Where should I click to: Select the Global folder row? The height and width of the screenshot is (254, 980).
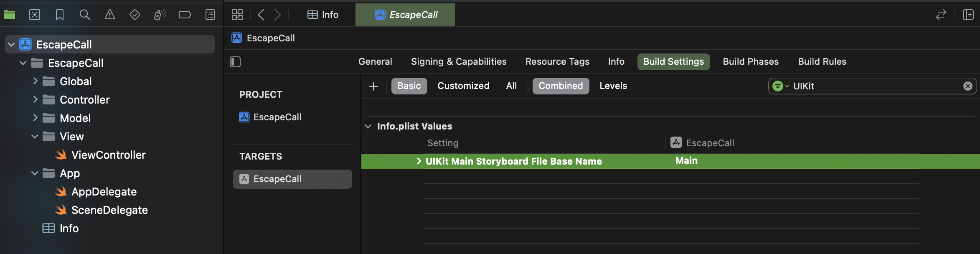coord(110,81)
